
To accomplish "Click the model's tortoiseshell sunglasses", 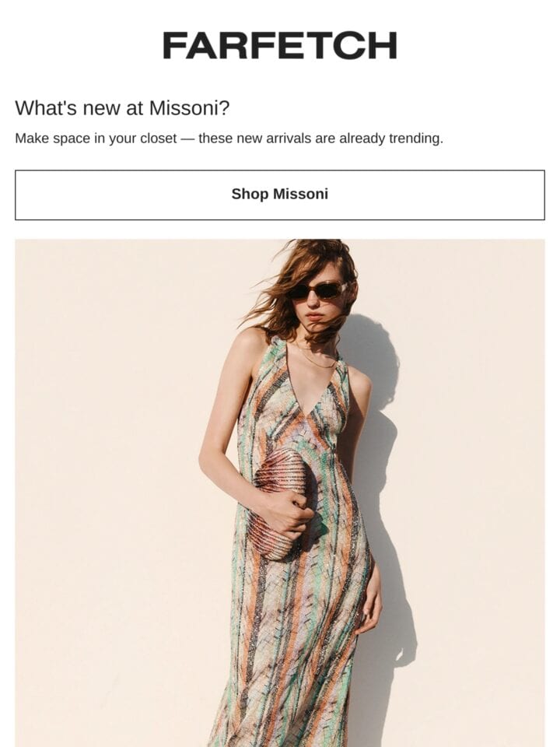I will (x=317, y=290).
